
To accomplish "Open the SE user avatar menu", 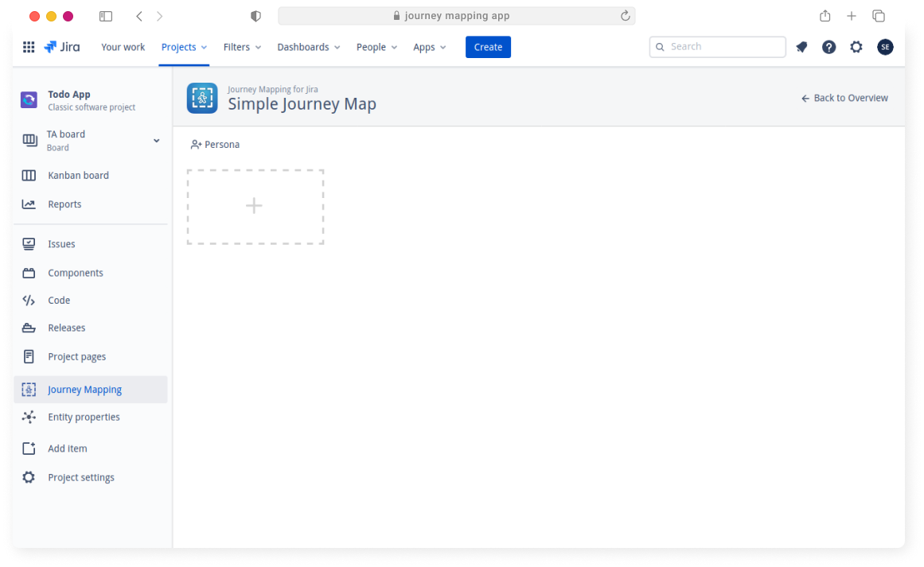I will coord(884,47).
